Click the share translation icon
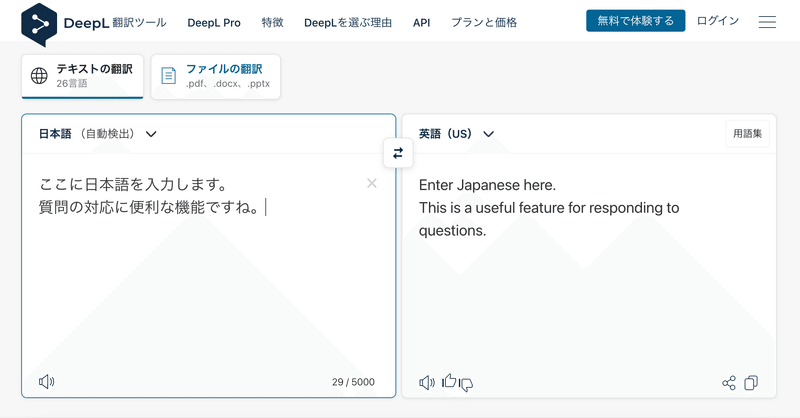Viewport: 800px width, 418px height. click(729, 383)
